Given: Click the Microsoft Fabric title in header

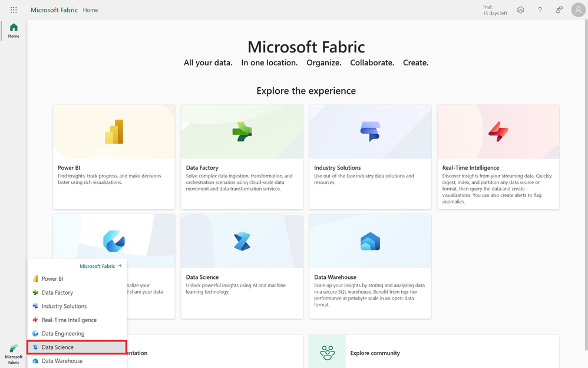Looking at the screenshot, I should point(54,10).
